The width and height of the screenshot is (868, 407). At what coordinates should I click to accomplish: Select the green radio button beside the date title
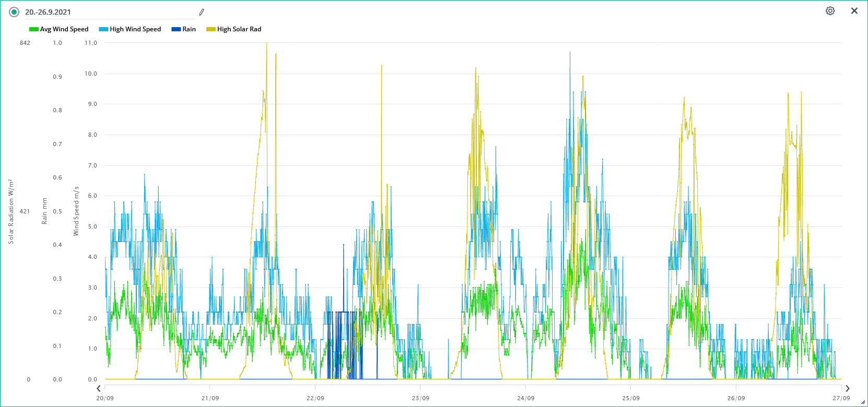click(x=14, y=12)
